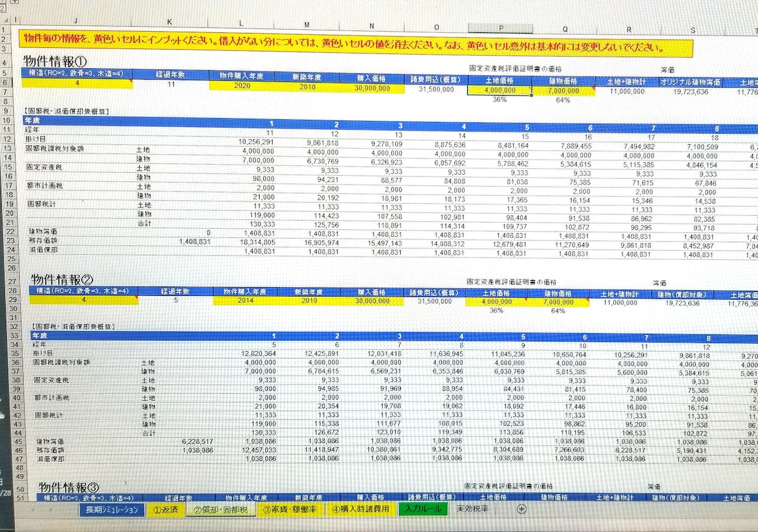Click 諸費用込 value 31,500,000 in row 6
The image size is (758, 532).
[436, 89]
